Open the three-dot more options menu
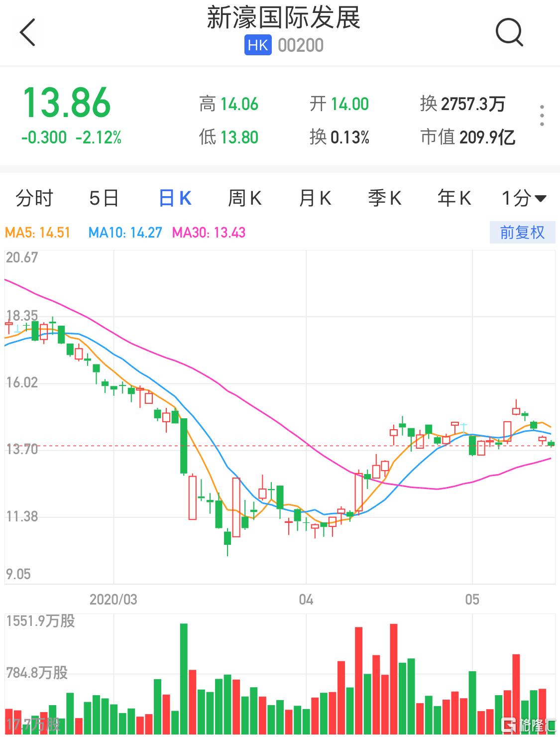The height and width of the screenshot is (737, 560). coord(542,116)
